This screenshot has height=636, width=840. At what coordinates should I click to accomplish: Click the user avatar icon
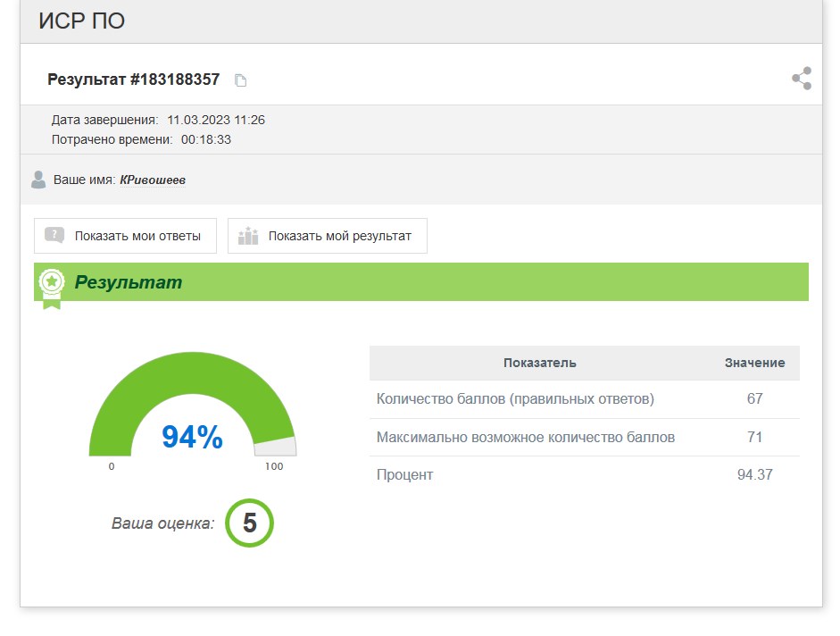click(x=38, y=180)
